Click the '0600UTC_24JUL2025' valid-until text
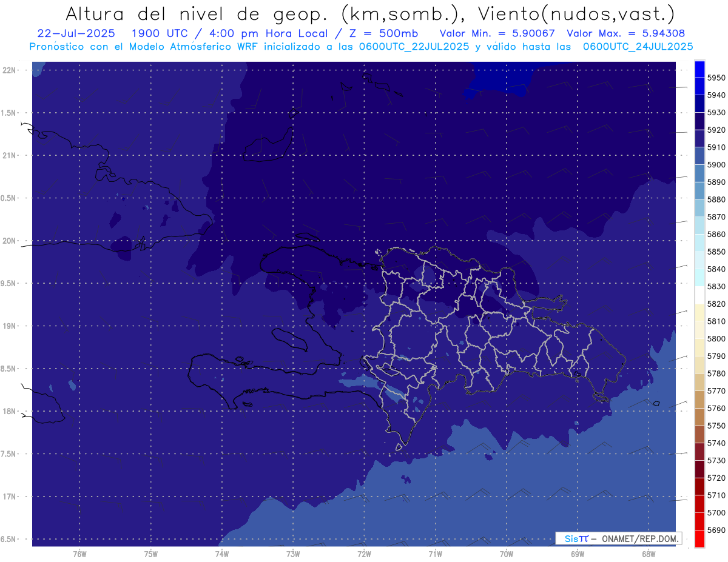 click(638, 46)
